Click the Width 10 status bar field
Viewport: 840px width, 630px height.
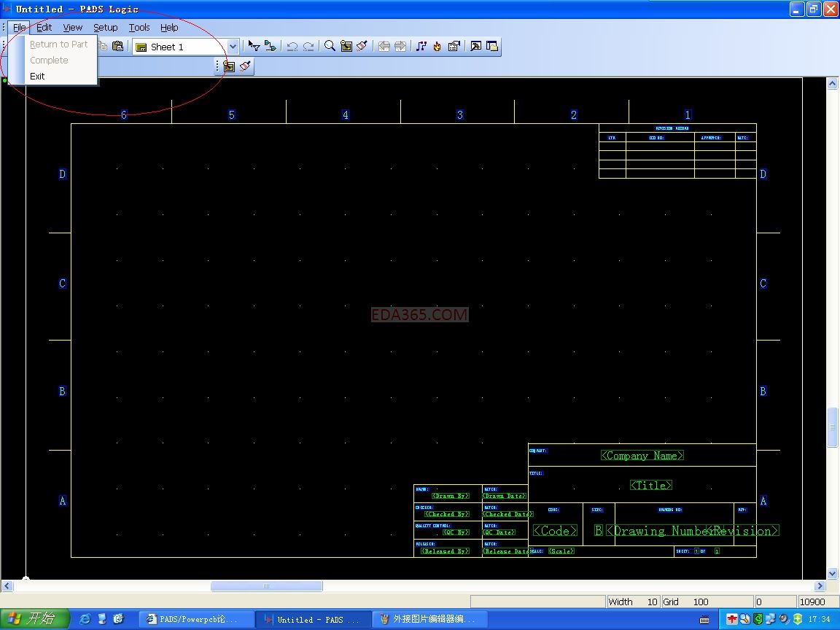632,602
